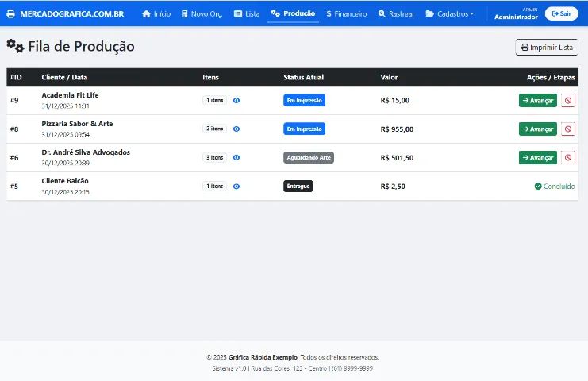Click the Aguardando Arte status badge
Screen dimensions: 588x381
coord(309,157)
